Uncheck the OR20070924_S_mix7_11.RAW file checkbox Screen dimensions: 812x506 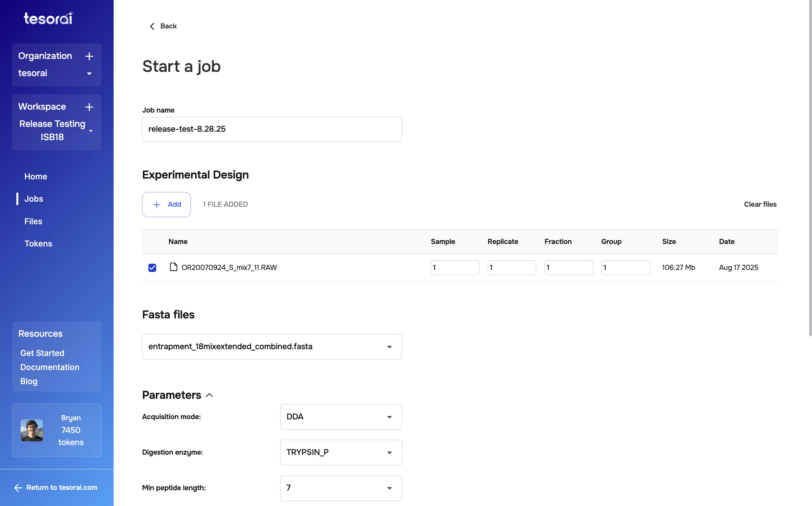pos(152,268)
